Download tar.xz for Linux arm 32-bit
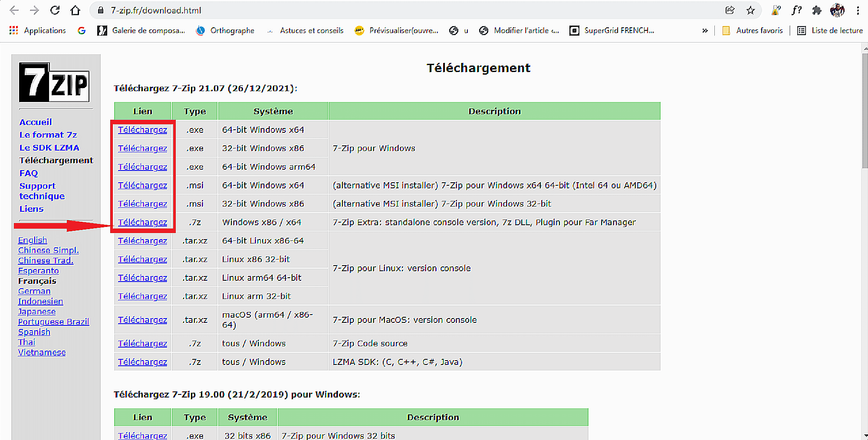 (142, 296)
